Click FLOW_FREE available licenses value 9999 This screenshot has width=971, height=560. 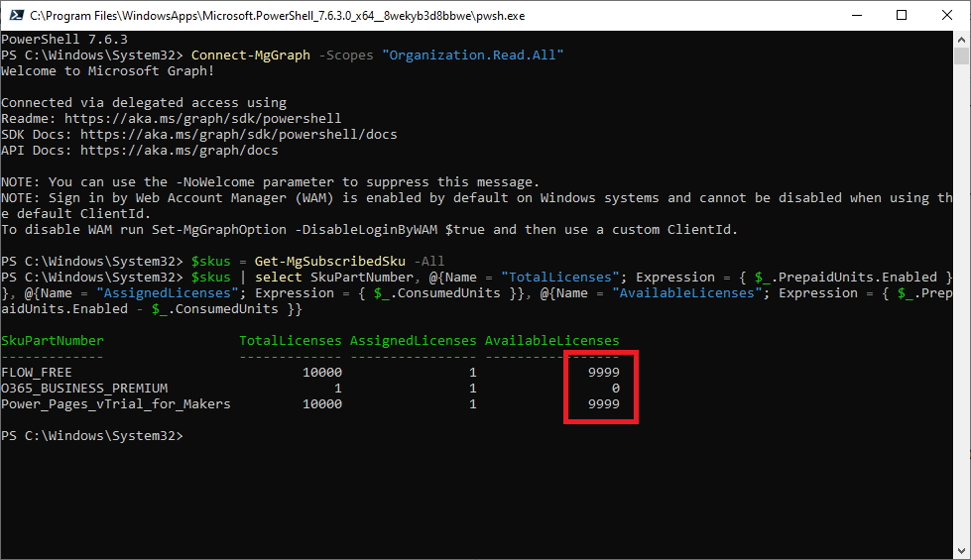pos(604,373)
